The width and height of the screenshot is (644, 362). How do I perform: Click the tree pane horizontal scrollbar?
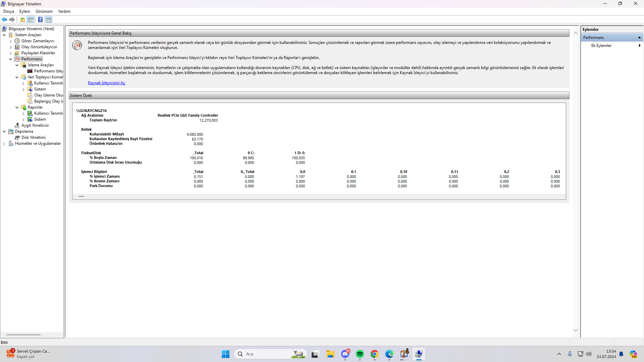pos(23,335)
